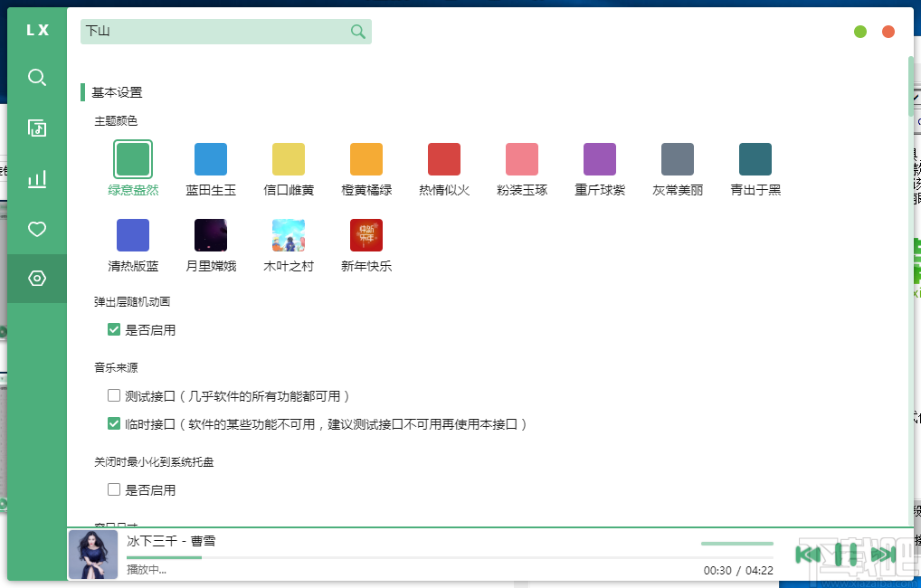Disable 弹出层随机动画 checkbox
This screenshot has height=588, width=921.
pos(114,329)
